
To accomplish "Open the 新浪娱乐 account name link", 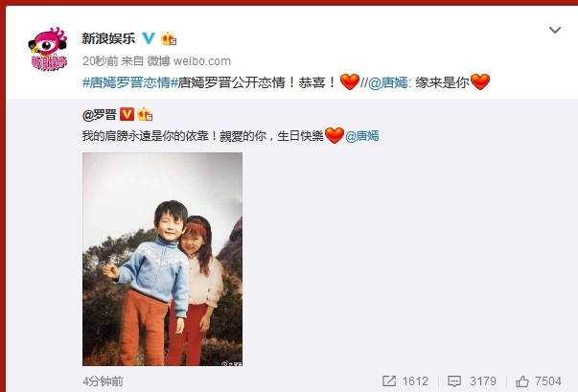I will click(x=108, y=38).
